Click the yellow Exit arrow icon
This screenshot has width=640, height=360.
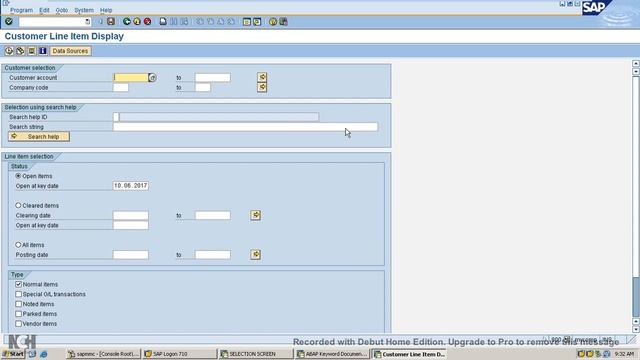coord(137,21)
